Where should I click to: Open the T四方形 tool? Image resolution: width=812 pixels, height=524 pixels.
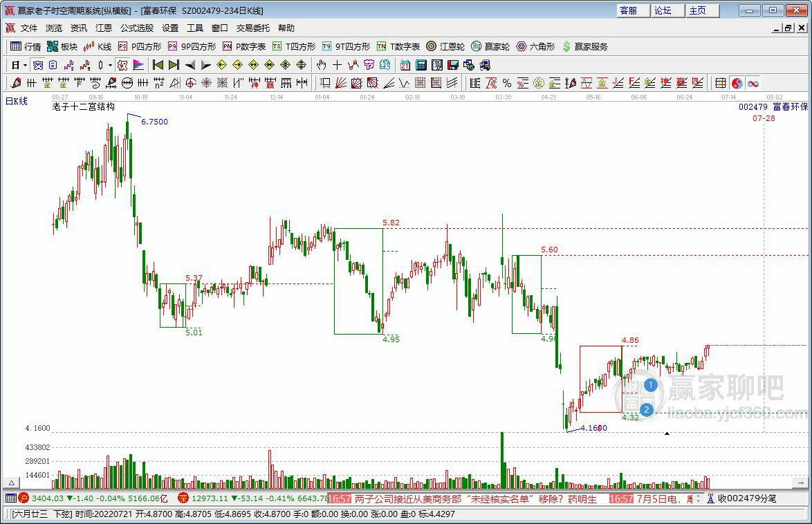pyautogui.click(x=294, y=46)
